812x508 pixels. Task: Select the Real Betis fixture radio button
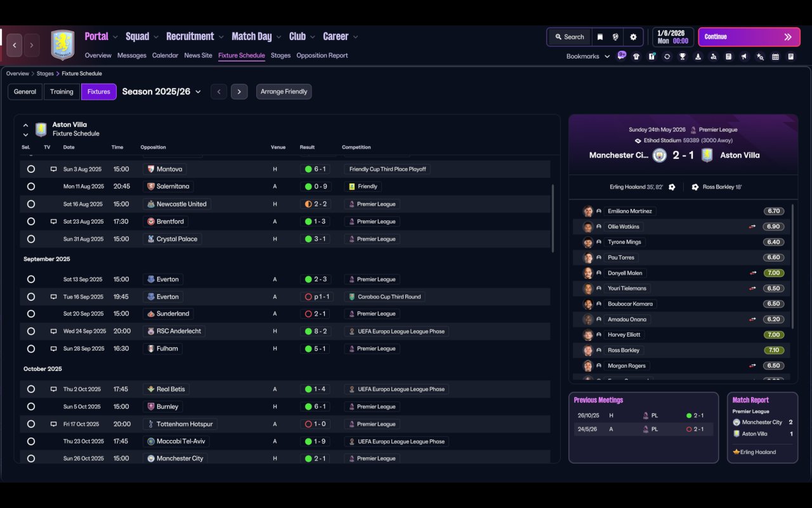[31, 389]
